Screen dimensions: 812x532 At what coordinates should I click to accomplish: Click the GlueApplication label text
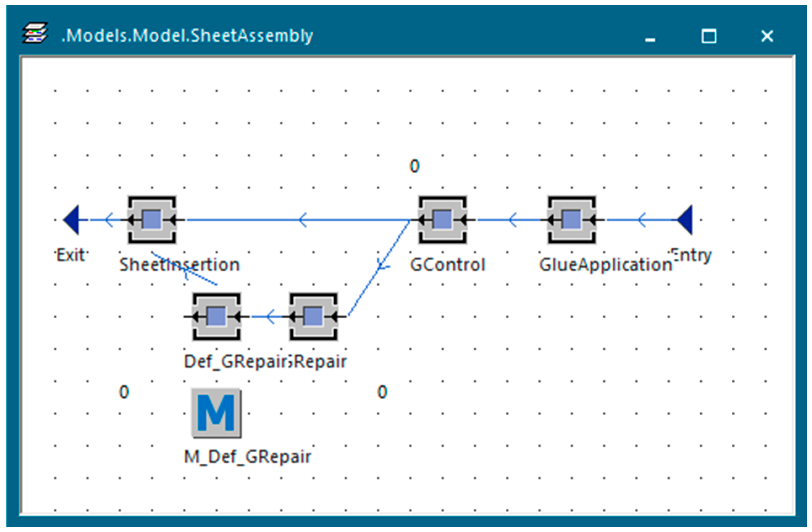point(605,265)
